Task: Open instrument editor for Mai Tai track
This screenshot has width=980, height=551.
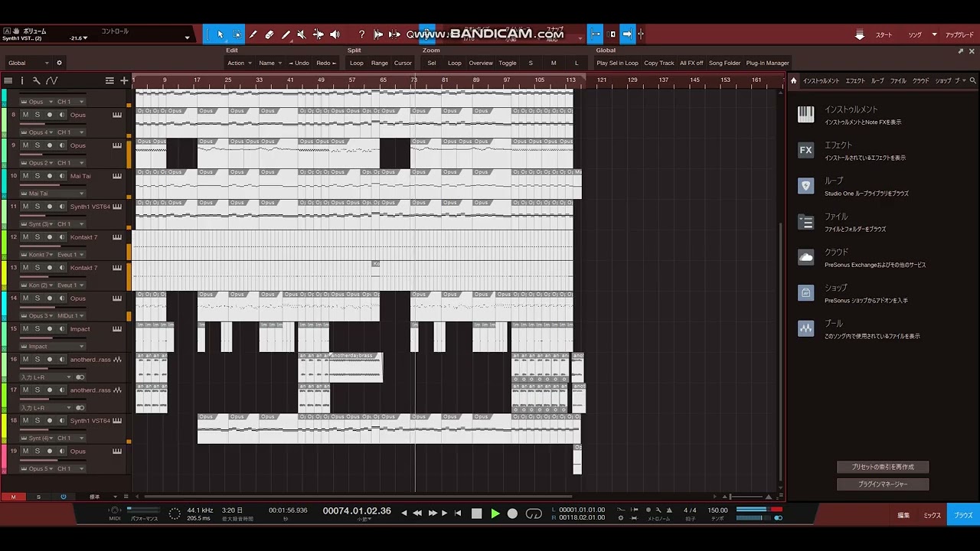Action: pos(117,176)
